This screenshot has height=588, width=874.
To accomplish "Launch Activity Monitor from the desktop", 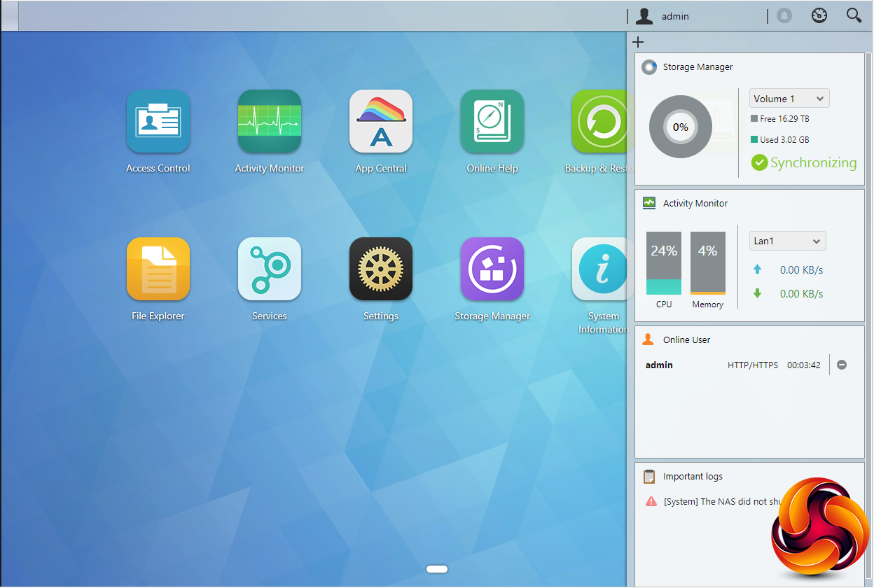I will pos(270,121).
